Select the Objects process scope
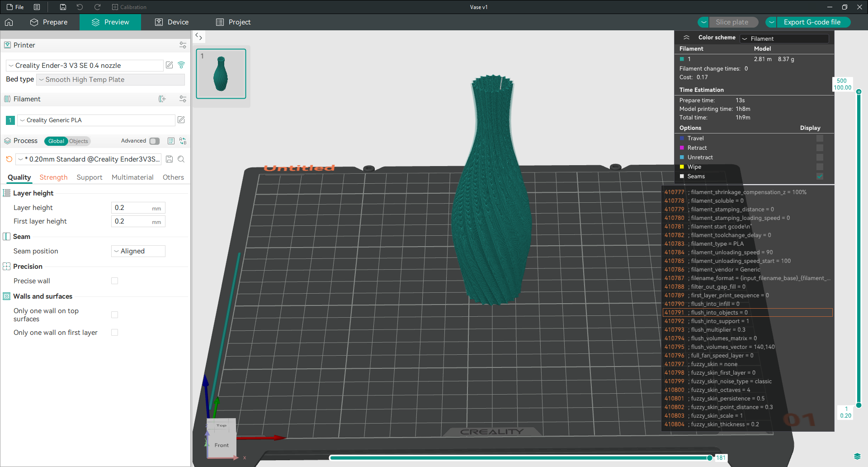The width and height of the screenshot is (868, 467). point(79,141)
